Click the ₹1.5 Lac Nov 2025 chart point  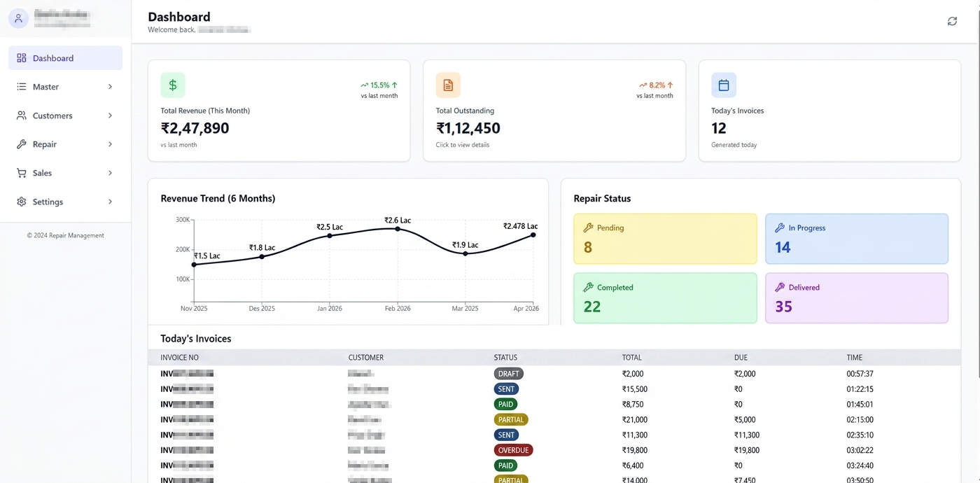point(194,265)
